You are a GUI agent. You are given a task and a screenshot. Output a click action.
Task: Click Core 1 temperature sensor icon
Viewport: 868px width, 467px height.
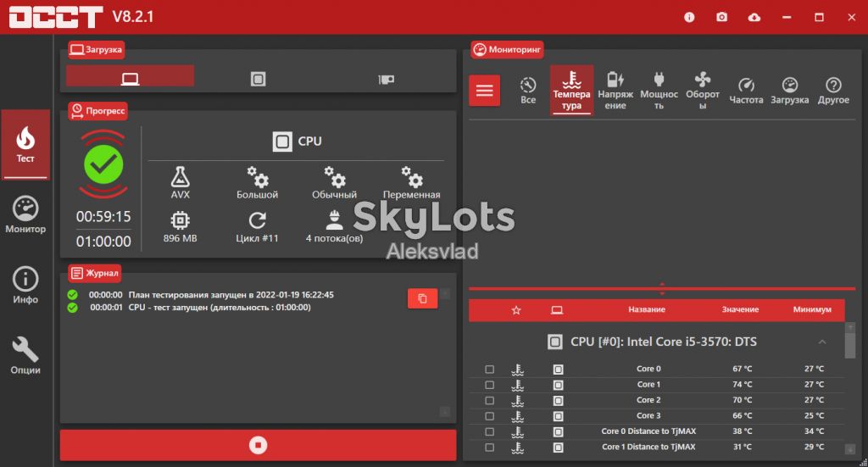pyautogui.click(x=518, y=385)
